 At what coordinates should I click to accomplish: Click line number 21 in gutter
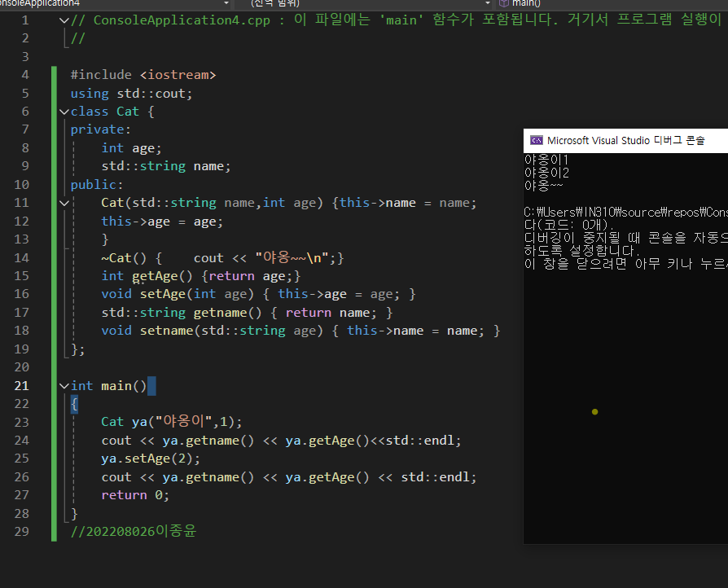pyautogui.click(x=21, y=386)
